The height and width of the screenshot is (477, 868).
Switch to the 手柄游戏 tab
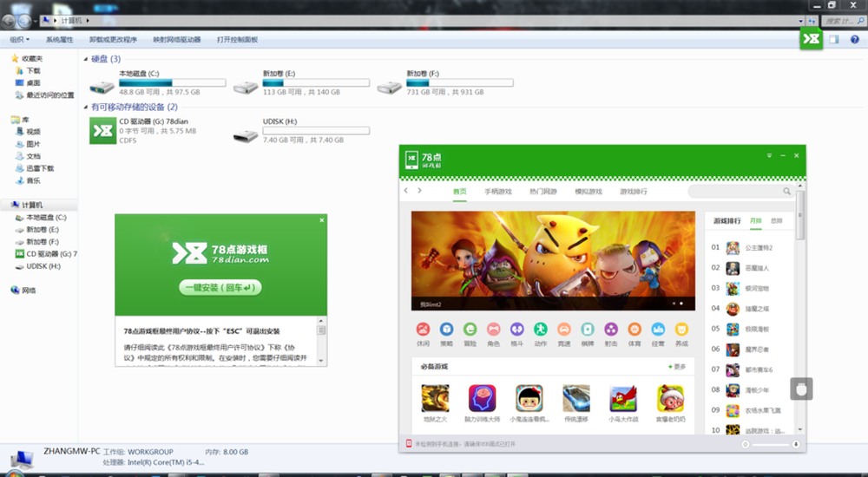pyautogui.click(x=498, y=192)
